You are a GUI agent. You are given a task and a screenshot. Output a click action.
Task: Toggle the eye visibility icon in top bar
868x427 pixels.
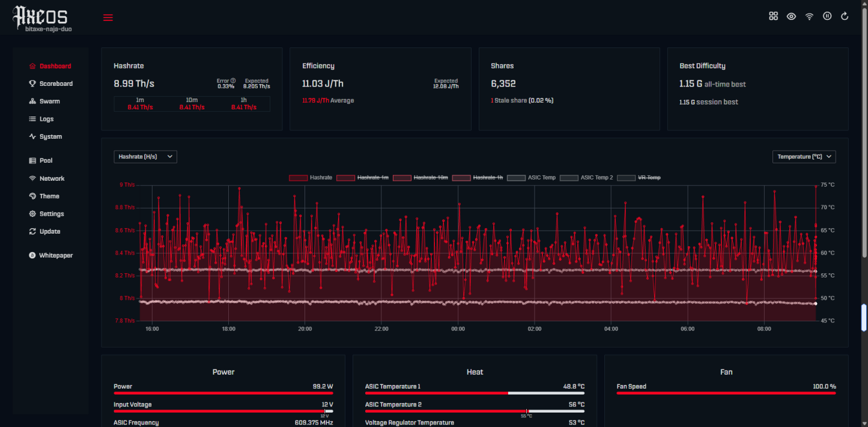[792, 16]
